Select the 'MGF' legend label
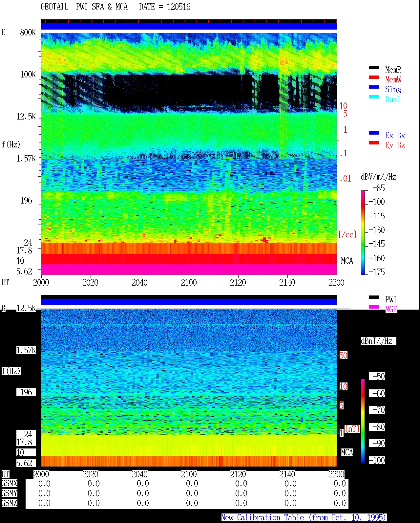 (391, 309)
